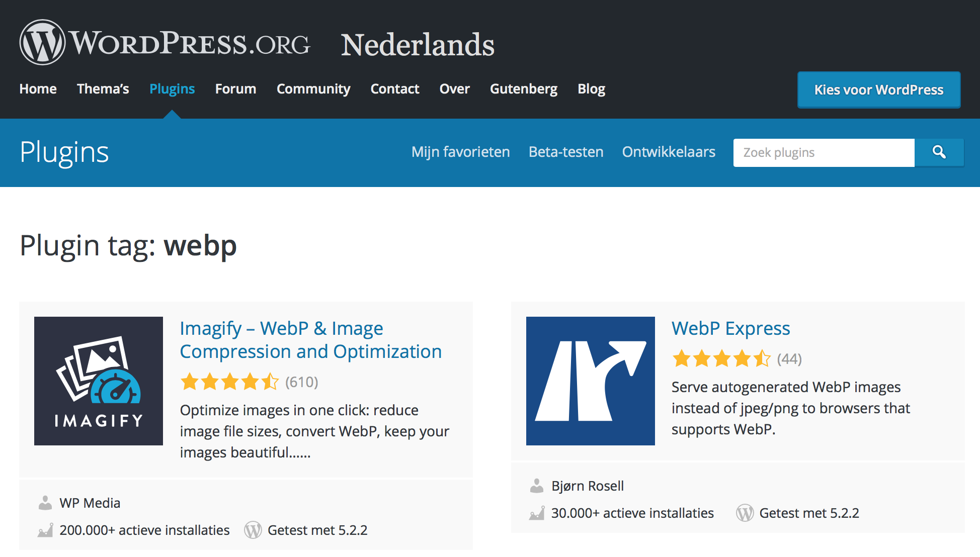Click the (610) review count link
Viewport: 980px width, 557px height.
[x=301, y=382]
